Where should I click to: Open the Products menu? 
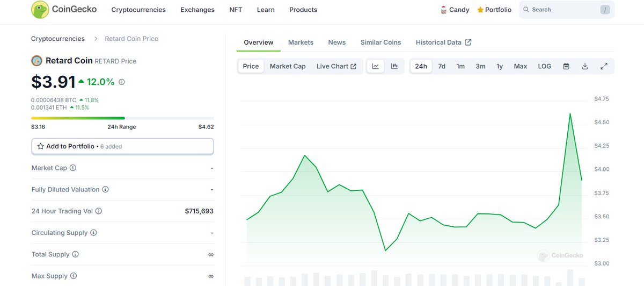303,10
